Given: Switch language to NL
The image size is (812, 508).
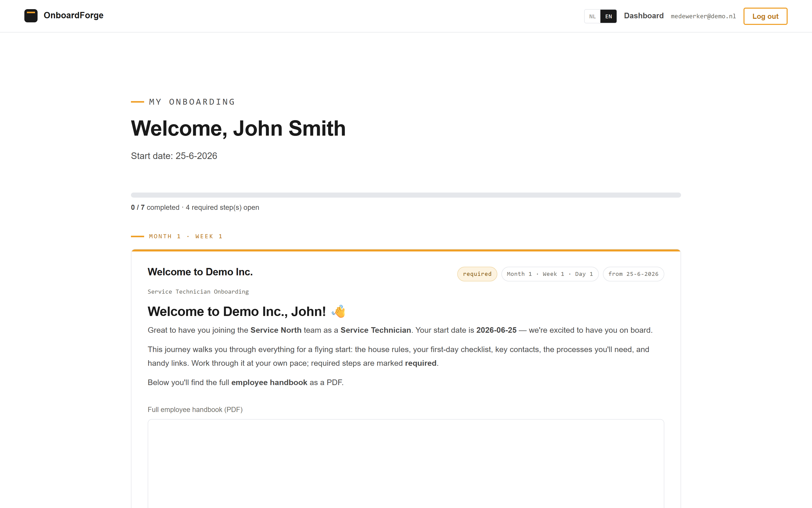Looking at the screenshot, I should [x=592, y=17].
